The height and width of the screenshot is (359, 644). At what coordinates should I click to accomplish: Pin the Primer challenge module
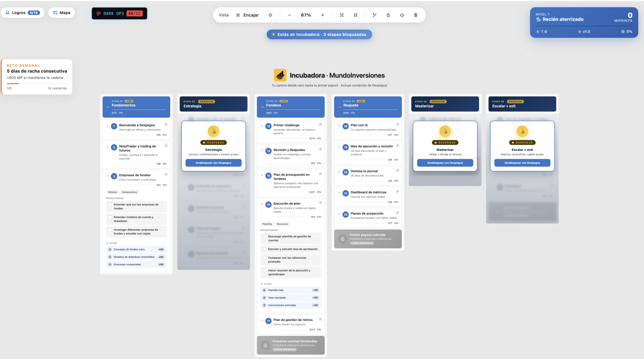(320, 124)
